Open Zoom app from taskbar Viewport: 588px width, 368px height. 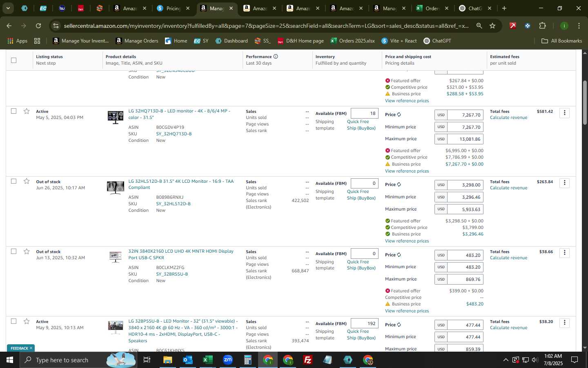pos(227,360)
